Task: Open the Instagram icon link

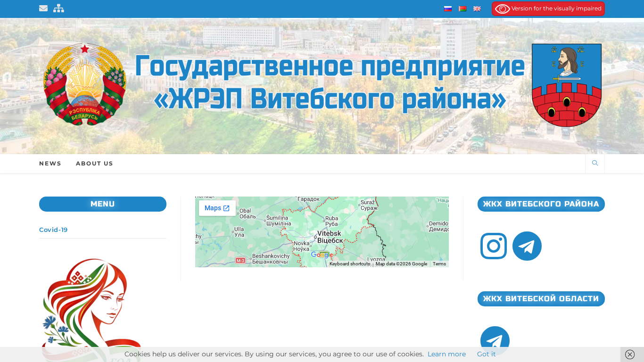Action: click(494, 246)
